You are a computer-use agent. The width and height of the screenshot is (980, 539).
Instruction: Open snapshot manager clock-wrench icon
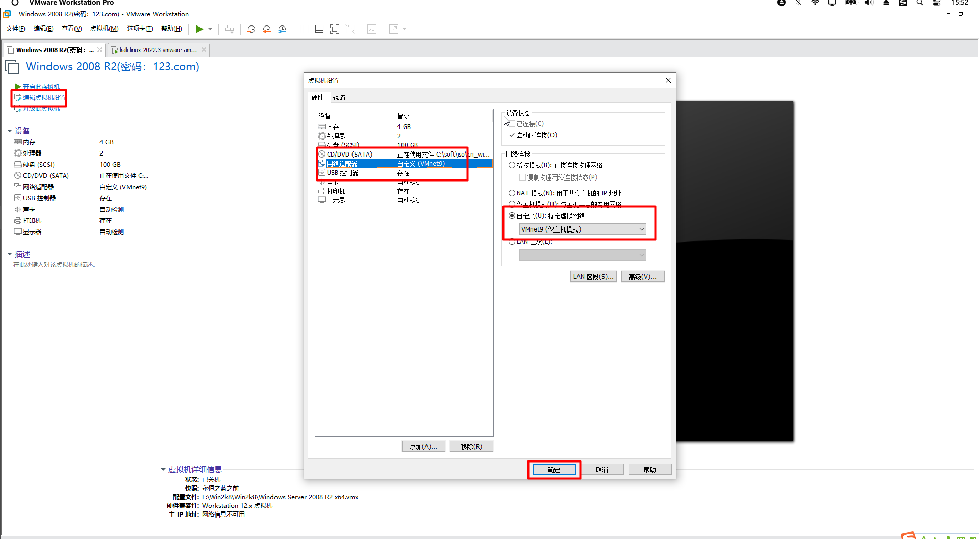pos(282,29)
